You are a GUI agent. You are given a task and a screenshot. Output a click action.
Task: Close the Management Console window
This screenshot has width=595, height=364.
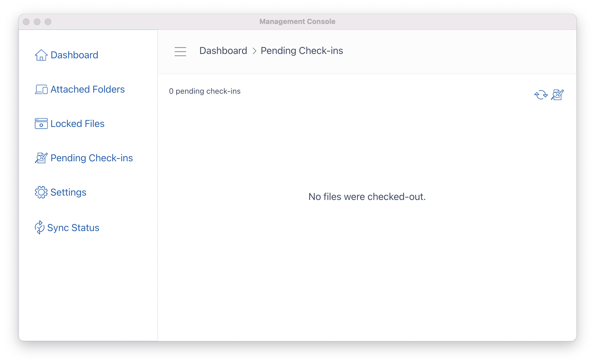click(26, 22)
